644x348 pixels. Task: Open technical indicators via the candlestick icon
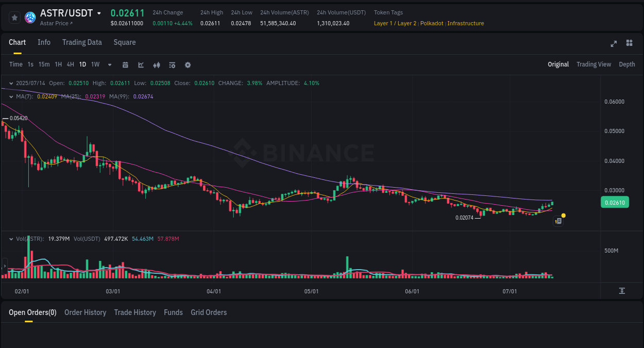click(x=157, y=64)
